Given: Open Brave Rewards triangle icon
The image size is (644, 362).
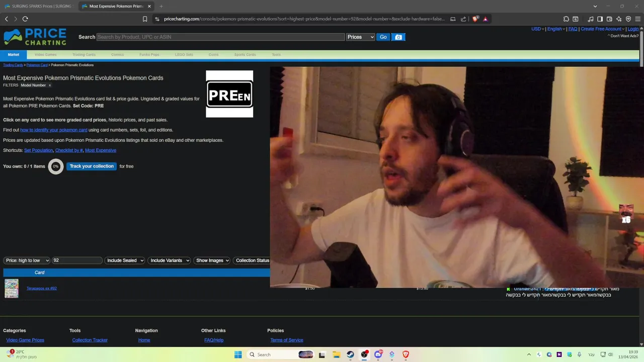Looking at the screenshot, I should click(486, 19).
